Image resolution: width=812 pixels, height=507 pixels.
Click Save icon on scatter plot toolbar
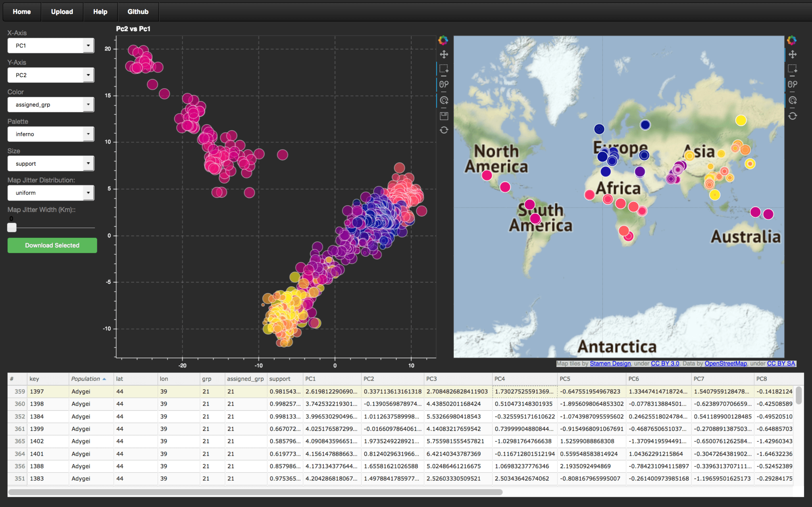coord(444,116)
